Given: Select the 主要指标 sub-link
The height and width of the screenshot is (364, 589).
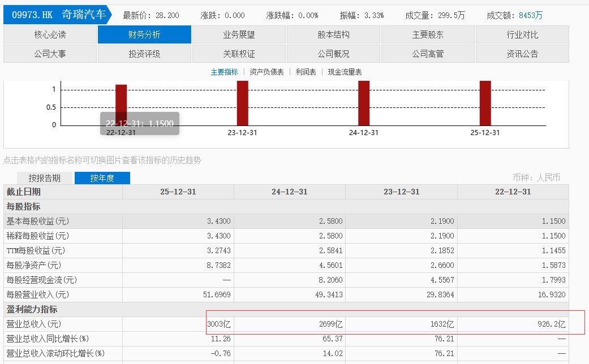Looking at the screenshot, I should pos(224,72).
